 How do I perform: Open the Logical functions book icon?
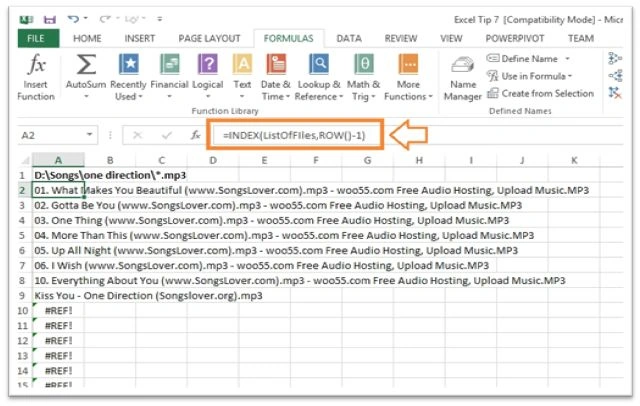(x=207, y=64)
